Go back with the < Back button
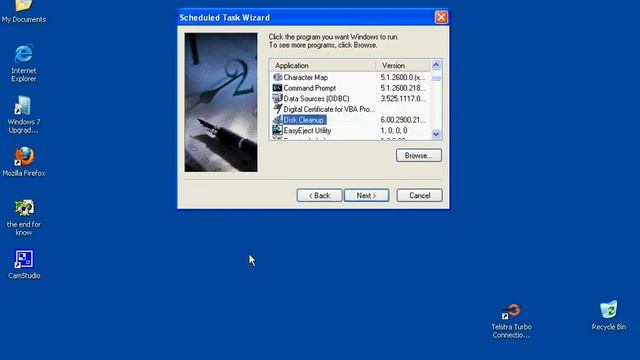 click(x=319, y=196)
